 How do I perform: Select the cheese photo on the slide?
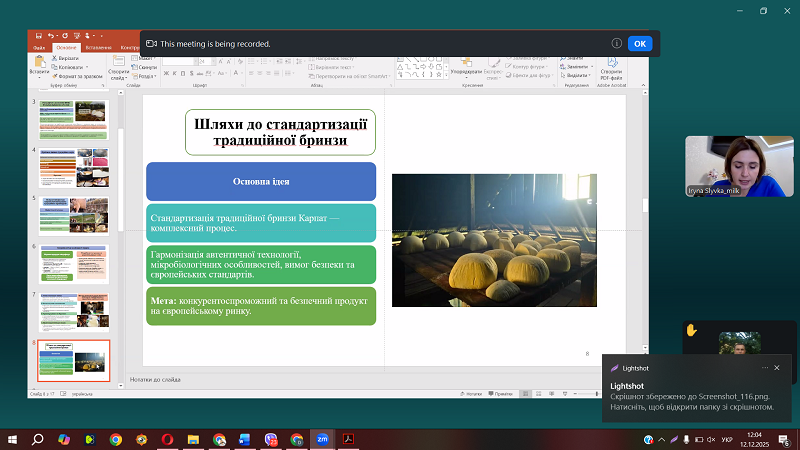point(494,240)
